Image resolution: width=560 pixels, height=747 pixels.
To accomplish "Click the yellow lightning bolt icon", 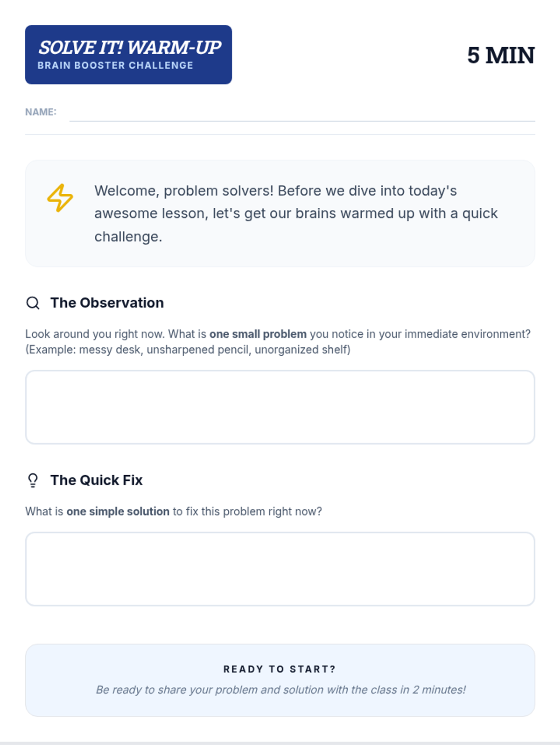I will click(x=60, y=198).
